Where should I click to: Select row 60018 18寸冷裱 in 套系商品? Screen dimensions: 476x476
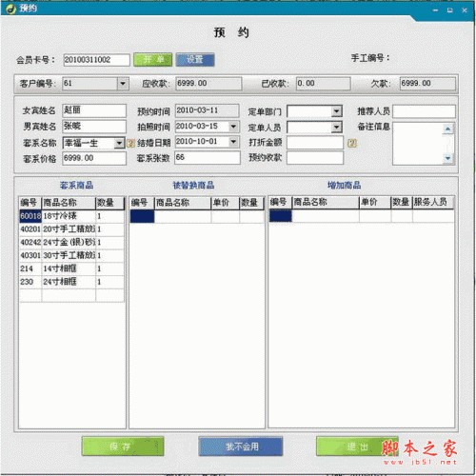(71, 216)
